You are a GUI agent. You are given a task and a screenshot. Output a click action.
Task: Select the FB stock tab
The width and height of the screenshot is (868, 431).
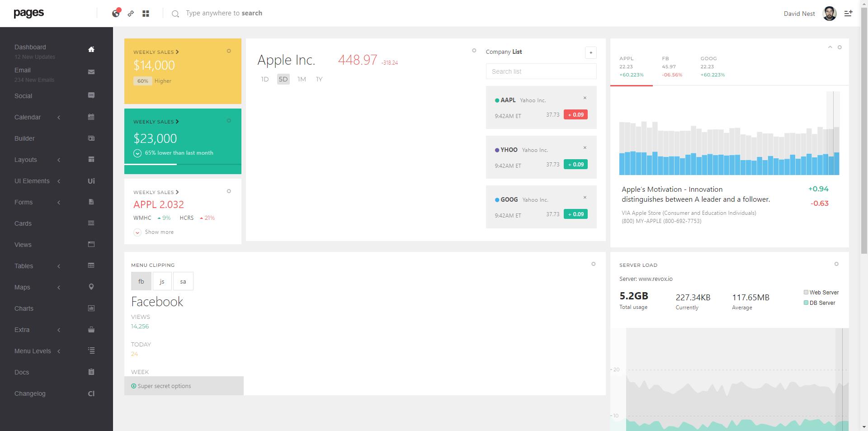(x=672, y=66)
